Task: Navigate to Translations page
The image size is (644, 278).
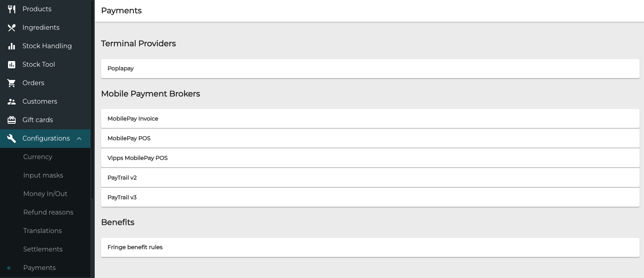Action: (x=43, y=231)
